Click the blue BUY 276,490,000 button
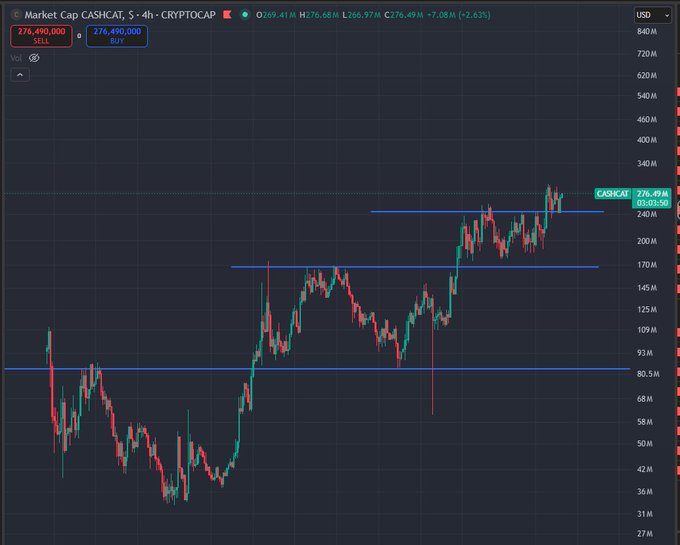Image resolution: width=680 pixels, height=545 pixels. (x=117, y=36)
